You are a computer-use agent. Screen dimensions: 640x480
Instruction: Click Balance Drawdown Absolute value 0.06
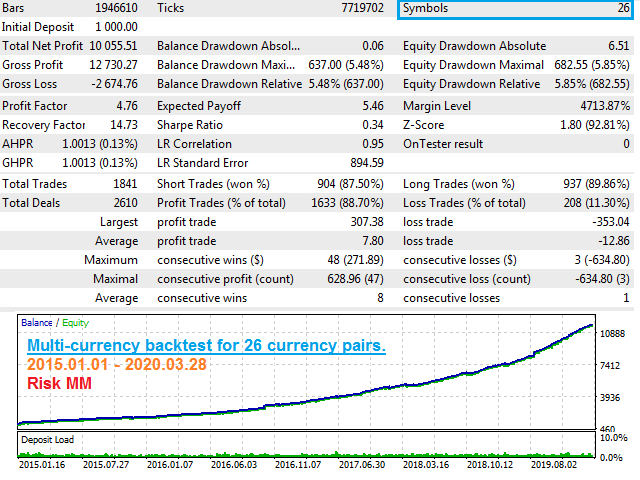tap(373, 46)
